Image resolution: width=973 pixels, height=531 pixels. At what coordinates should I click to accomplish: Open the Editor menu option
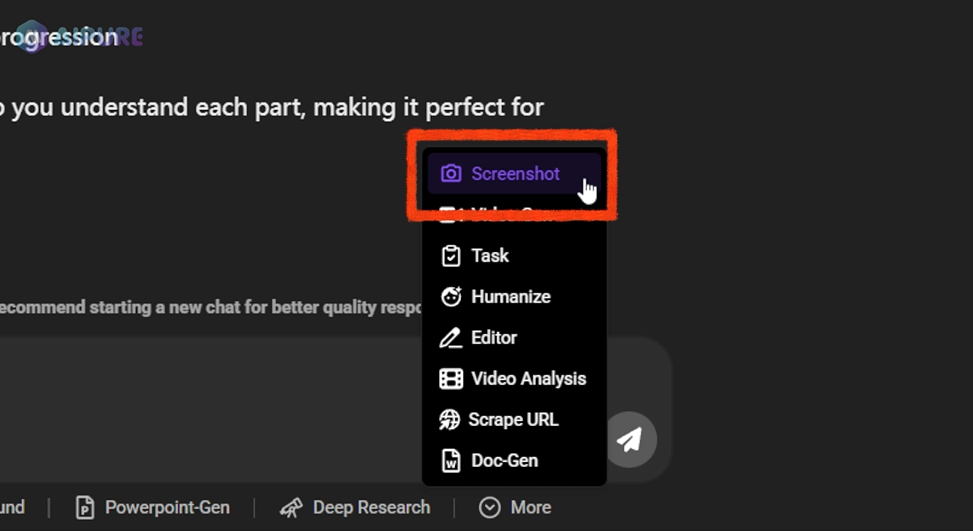click(x=494, y=337)
